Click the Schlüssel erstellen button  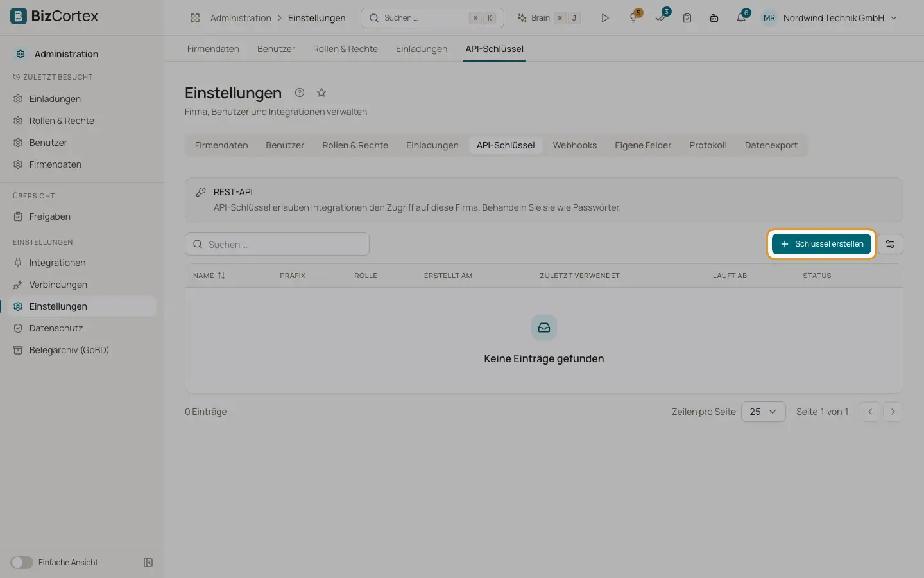[x=821, y=244]
